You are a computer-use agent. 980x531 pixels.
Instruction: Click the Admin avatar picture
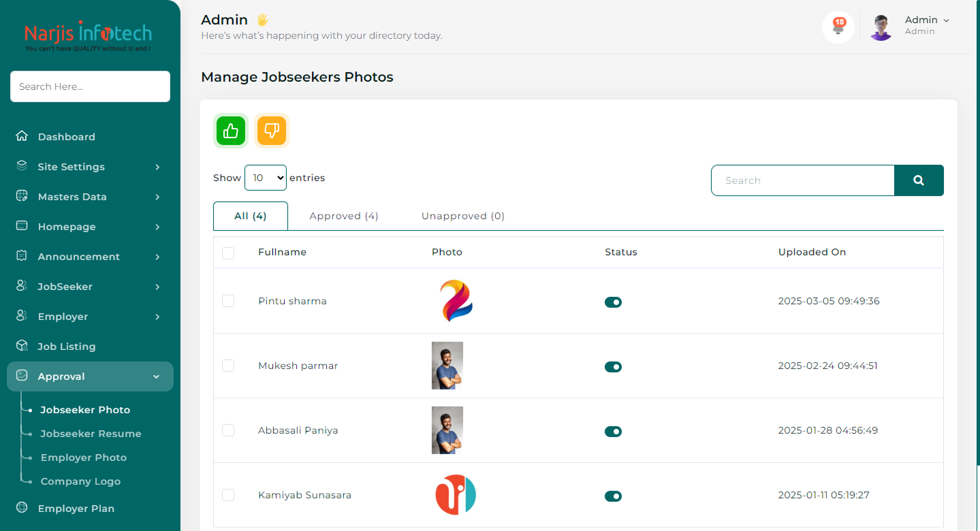tap(881, 28)
